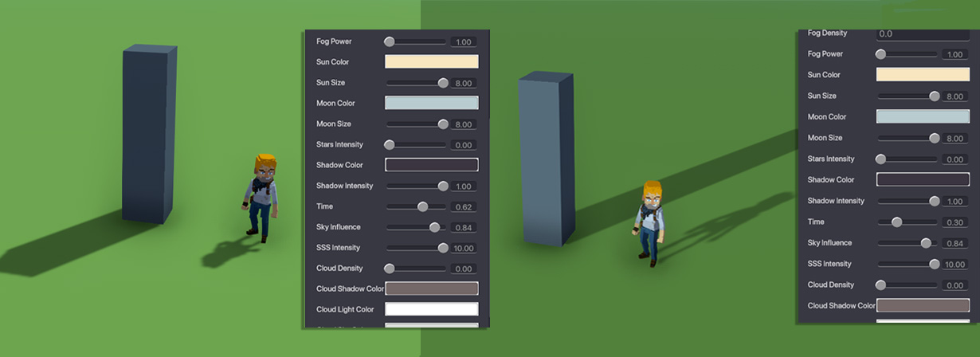Click Fog Power slider handle in left panel
This screenshot has width=980, height=357.
coord(389,41)
